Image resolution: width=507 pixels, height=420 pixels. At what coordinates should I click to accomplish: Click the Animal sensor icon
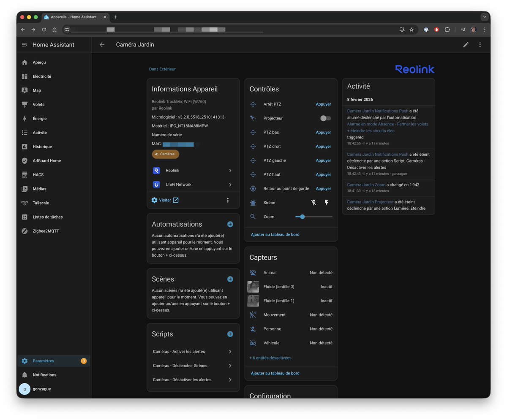253,273
